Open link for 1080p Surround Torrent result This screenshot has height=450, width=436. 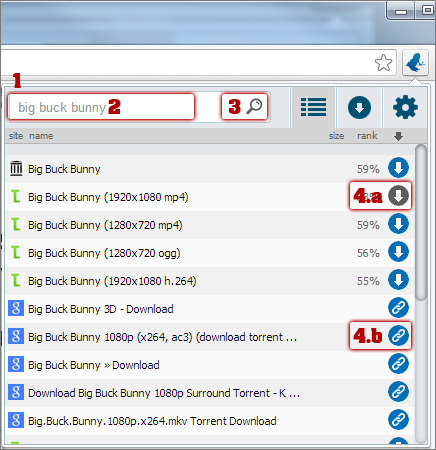pos(398,392)
